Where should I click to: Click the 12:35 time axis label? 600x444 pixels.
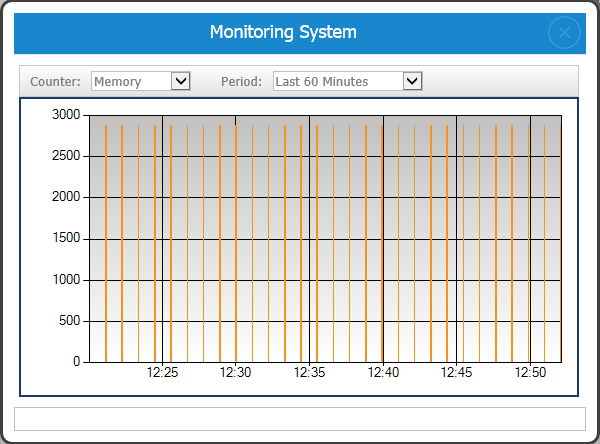(309, 372)
